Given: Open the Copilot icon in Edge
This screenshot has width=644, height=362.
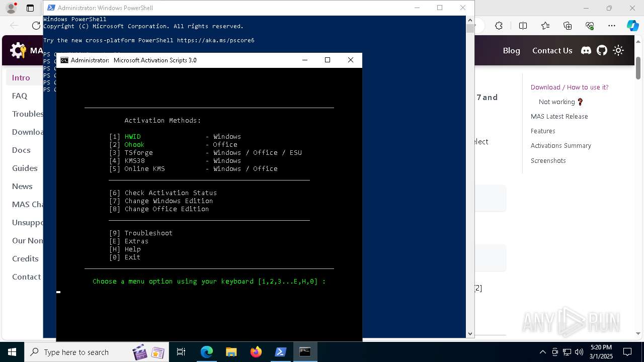Looking at the screenshot, I should point(632,26).
